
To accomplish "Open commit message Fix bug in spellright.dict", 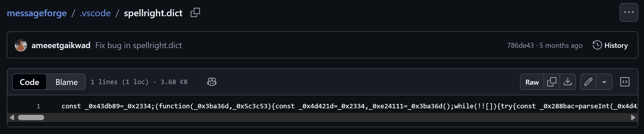I will 138,45.
